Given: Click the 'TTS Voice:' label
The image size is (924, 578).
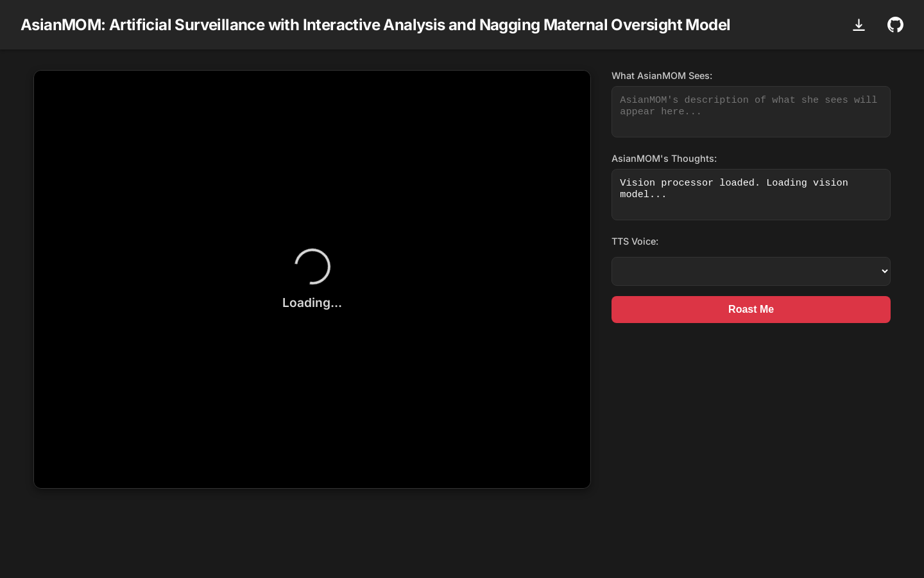Looking at the screenshot, I should point(635,241).
